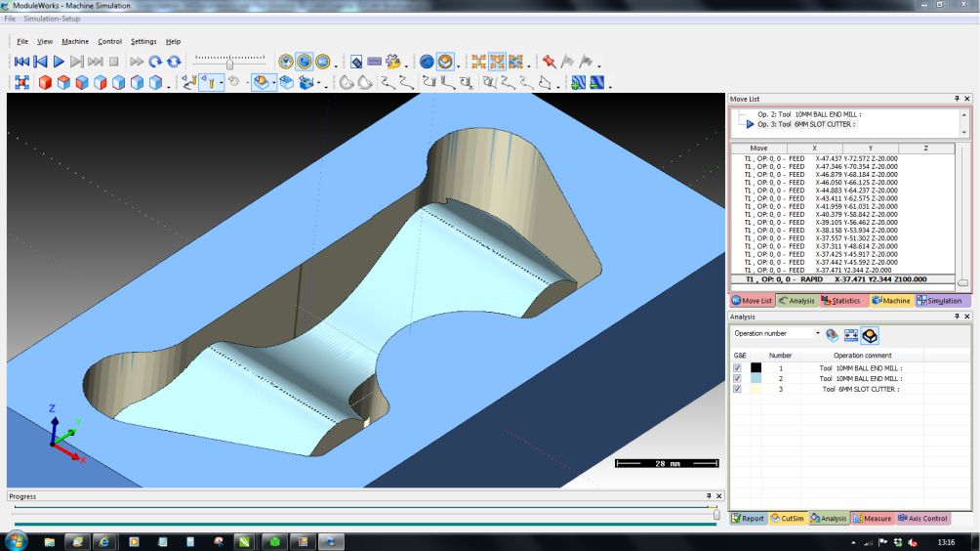980x551 pixels.
Task: Click the yellow gear settings icon
Action: point(393,62)
